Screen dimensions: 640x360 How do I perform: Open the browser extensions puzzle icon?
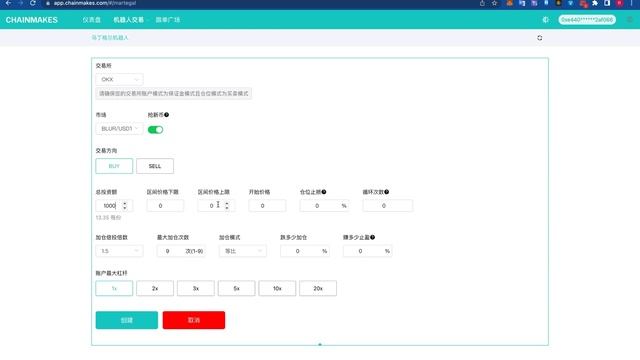tap(595, 3)
